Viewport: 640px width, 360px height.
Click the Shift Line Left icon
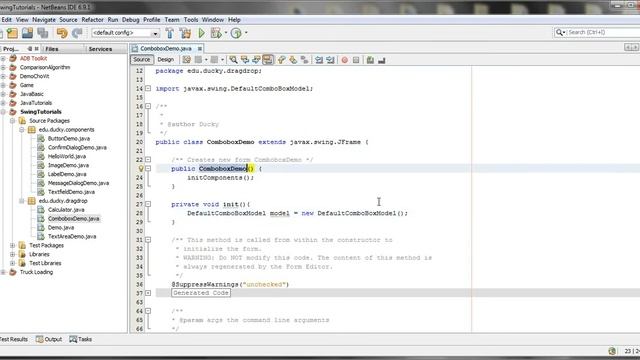coord(319,60)
